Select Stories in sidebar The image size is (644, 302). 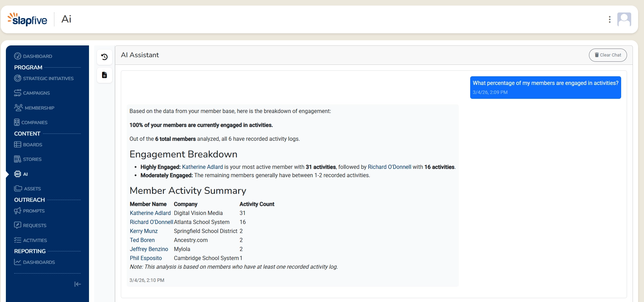(28, 159)
